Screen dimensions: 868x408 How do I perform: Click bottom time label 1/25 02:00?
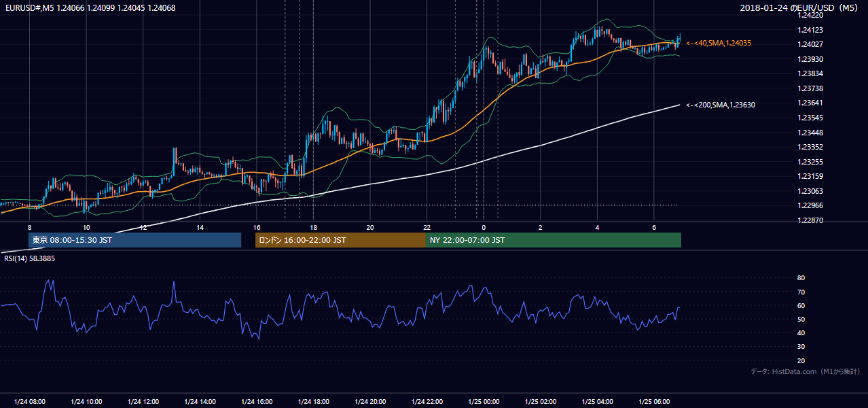541,402
